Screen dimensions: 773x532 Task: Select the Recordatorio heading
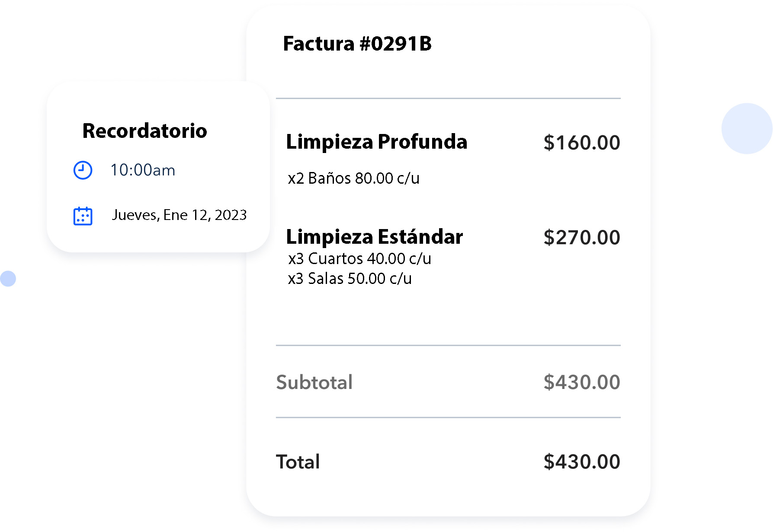pos(144,131)
